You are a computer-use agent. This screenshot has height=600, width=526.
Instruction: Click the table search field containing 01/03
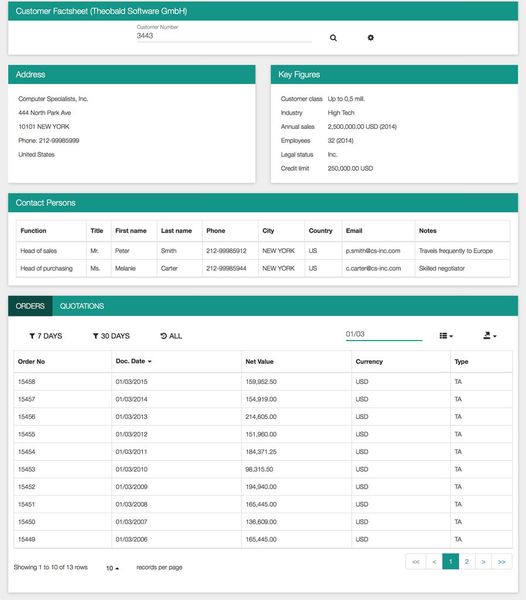384,334
